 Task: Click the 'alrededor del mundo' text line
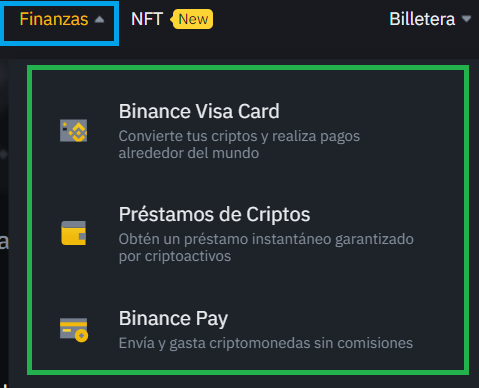189,153
